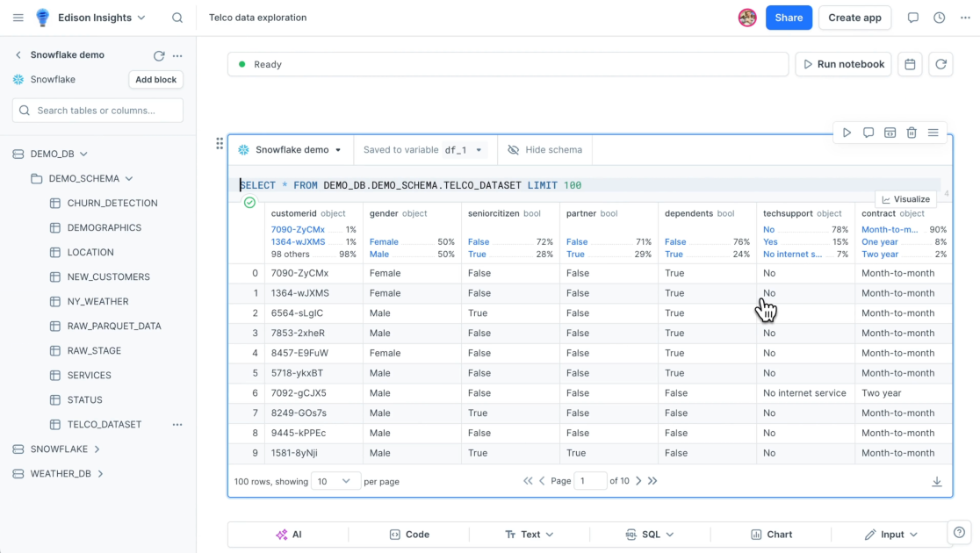Delete the SQL block with trash icon
Image resolution: width=980 pixels, height=553 pixels.
pos(912,133)
